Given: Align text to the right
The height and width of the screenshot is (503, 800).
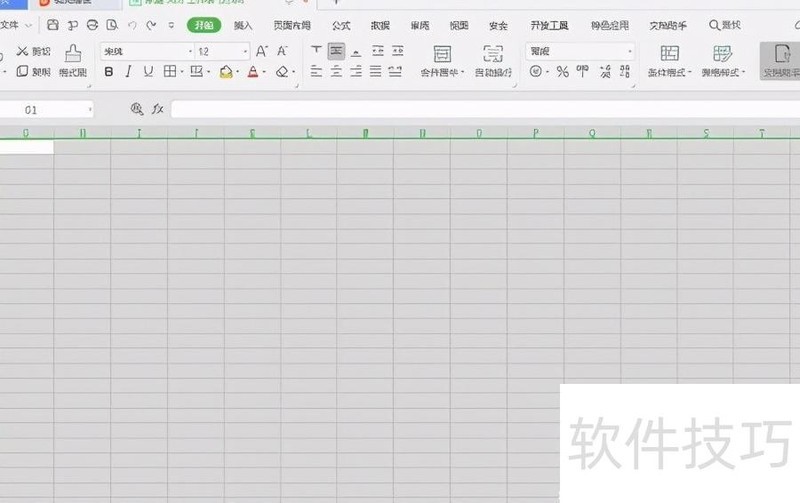Looking at the screenshot, I should (356, 71).
